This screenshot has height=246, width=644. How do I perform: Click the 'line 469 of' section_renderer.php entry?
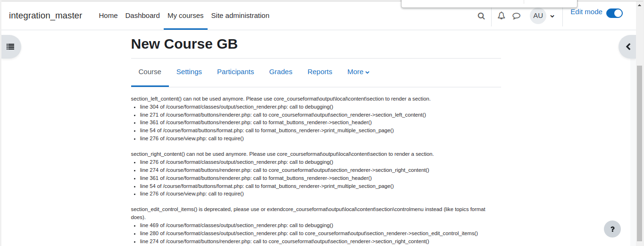pyautogui.click(x=237, y=225)
